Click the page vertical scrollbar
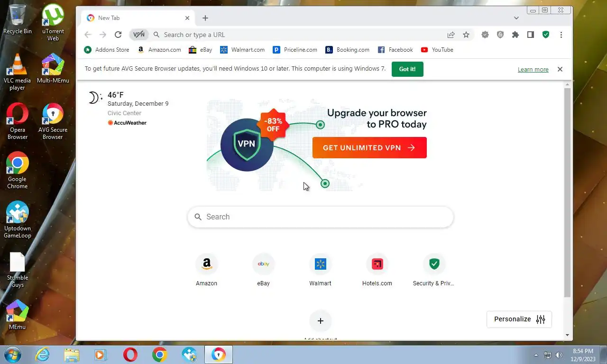 click(568, 192)
